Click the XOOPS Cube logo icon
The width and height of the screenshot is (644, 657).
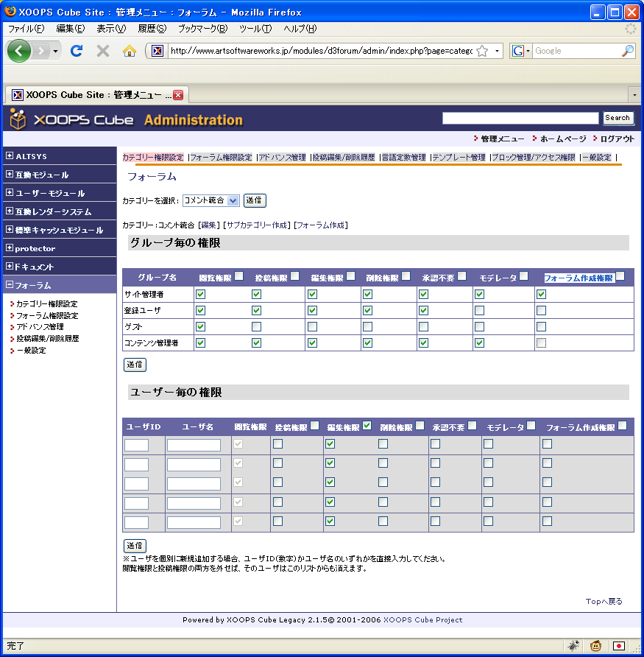point(18,119)
